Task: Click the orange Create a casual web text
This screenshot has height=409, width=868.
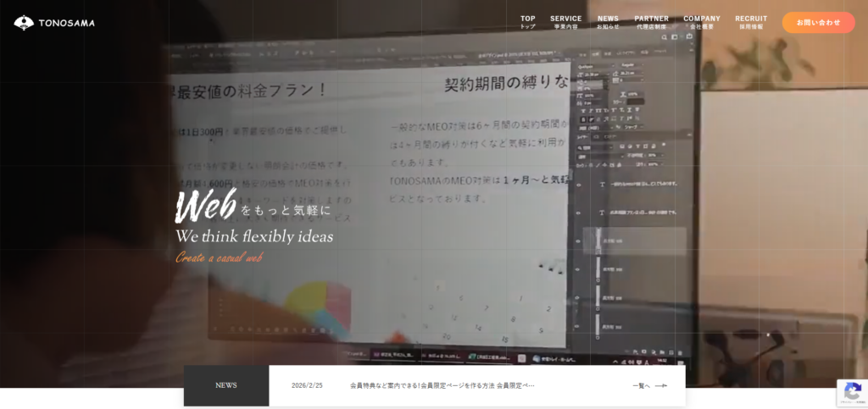Action: [219, 257]
